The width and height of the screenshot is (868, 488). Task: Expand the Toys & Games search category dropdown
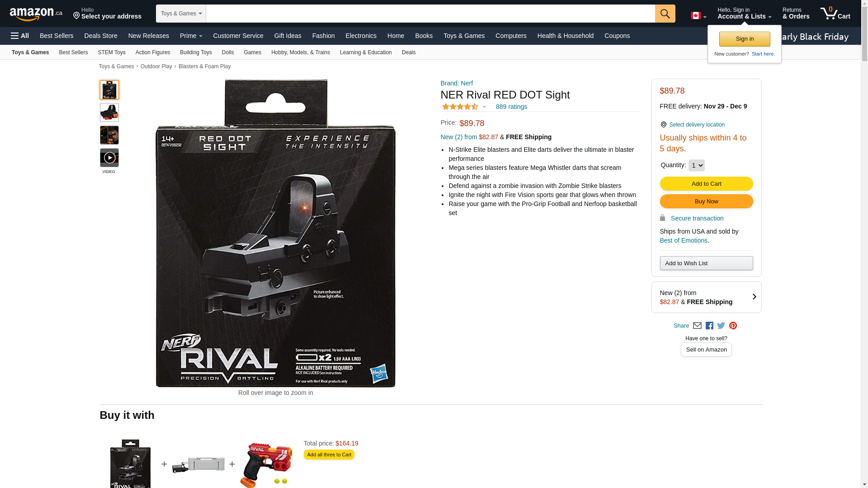[x=181, y=14]
